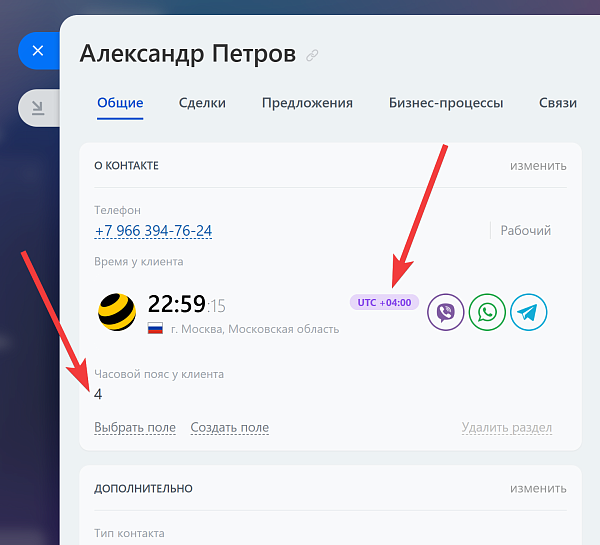Open WhatsApp chat with the contact

point(487,312)
